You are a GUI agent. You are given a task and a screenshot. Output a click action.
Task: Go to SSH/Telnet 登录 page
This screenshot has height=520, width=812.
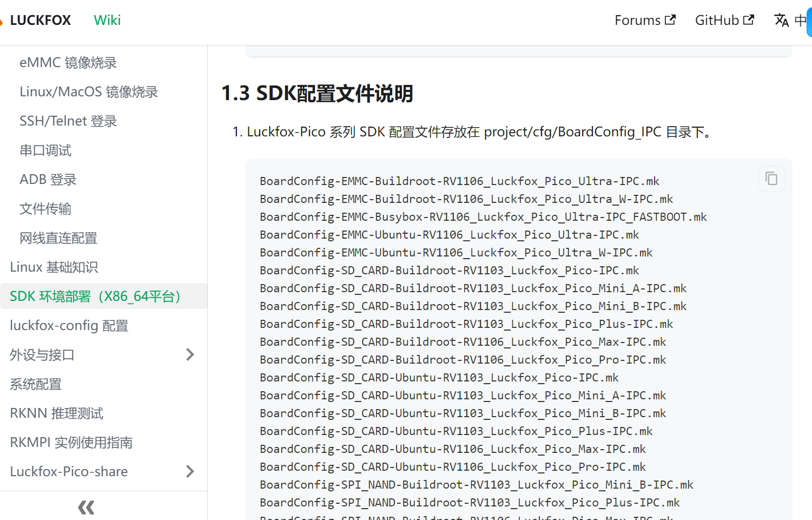click(x=68, y=121)
